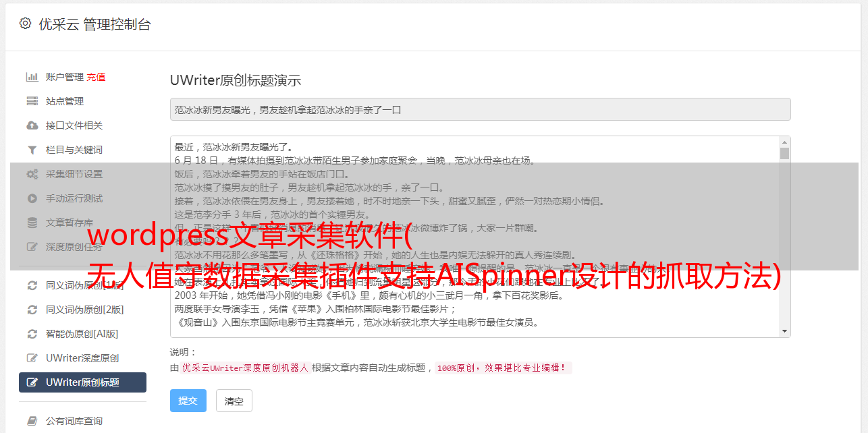The image size is (868, 433).
Task: Click the 手动运行测试 play icon
Action: coord(32,198)
